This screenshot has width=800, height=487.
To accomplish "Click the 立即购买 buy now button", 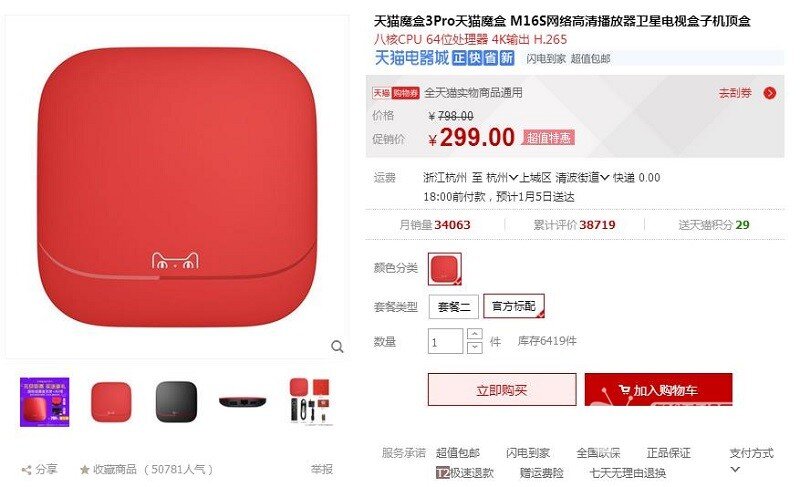I will point(502,390).
